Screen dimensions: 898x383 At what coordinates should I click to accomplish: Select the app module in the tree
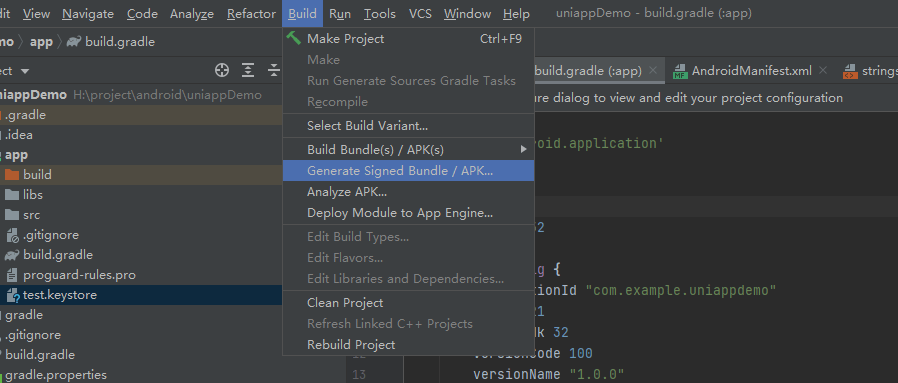click(x=141, y=155)
